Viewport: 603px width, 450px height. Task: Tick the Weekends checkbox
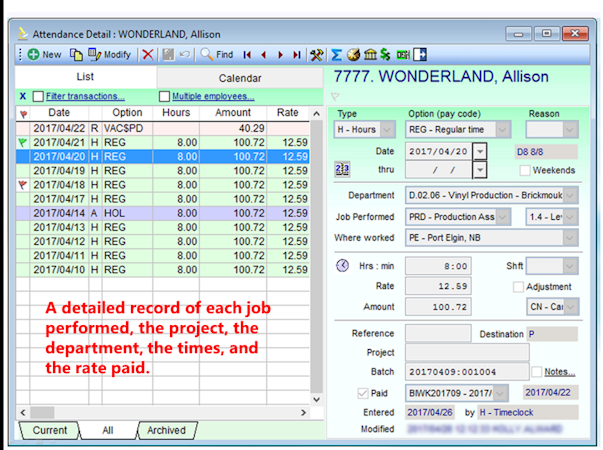[x=524, y=170]
